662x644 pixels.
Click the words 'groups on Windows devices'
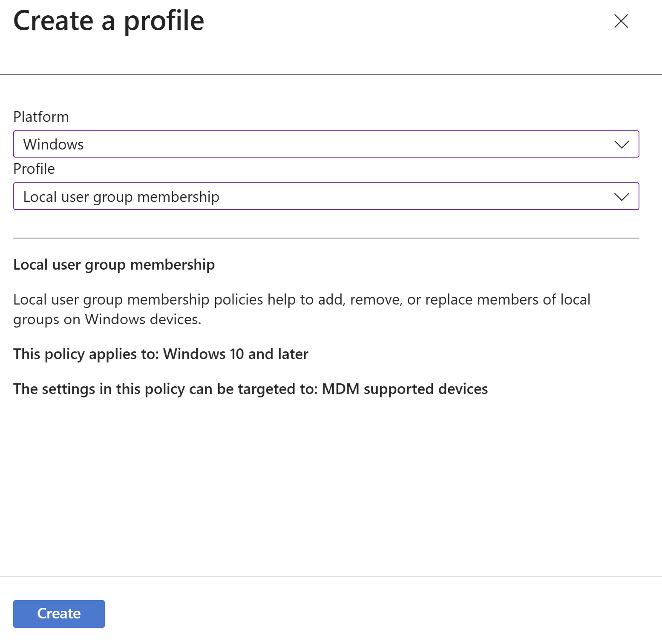coord(107,319)
